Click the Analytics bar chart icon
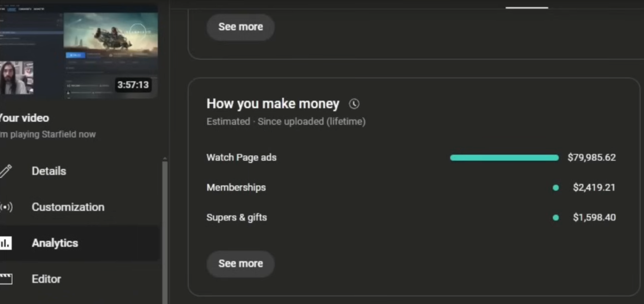 click(x=6, y=243)
